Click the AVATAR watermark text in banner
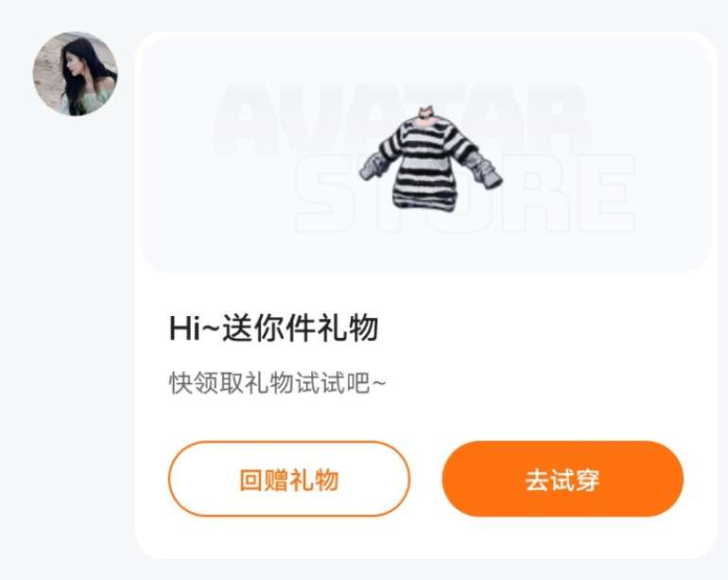The image size is (728, 580). point(402,120)
